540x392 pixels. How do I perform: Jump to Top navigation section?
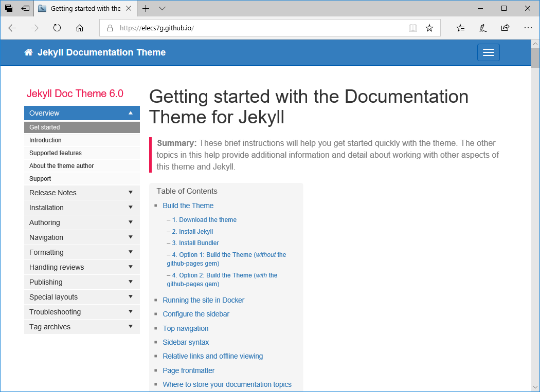coord(186,328)
